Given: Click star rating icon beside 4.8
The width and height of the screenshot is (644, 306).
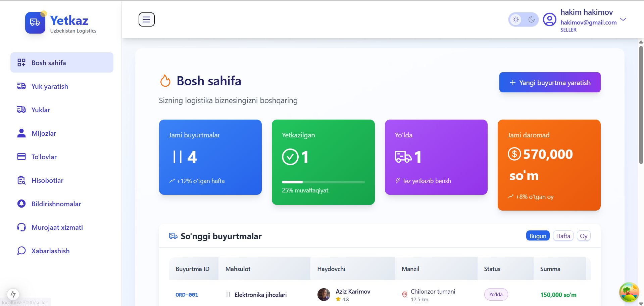Looking at the screenshot, I should (x=338, y=299).
